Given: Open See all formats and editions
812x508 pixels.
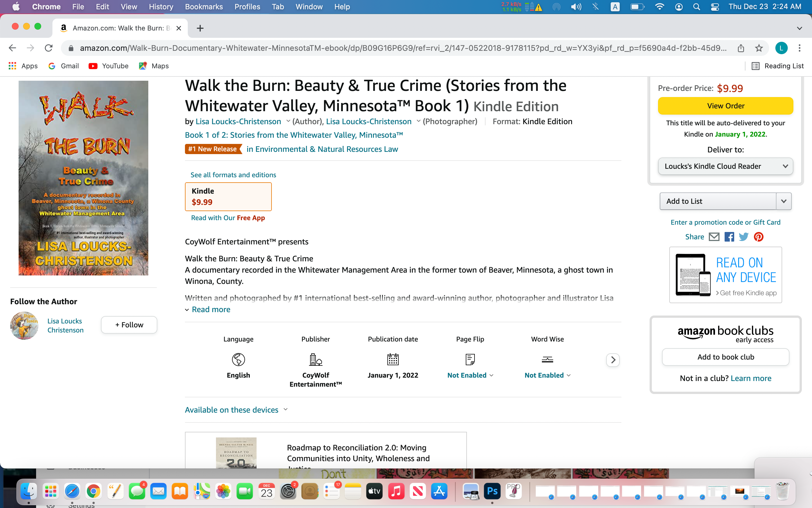Looking at the screenshot, I should 233,175.
